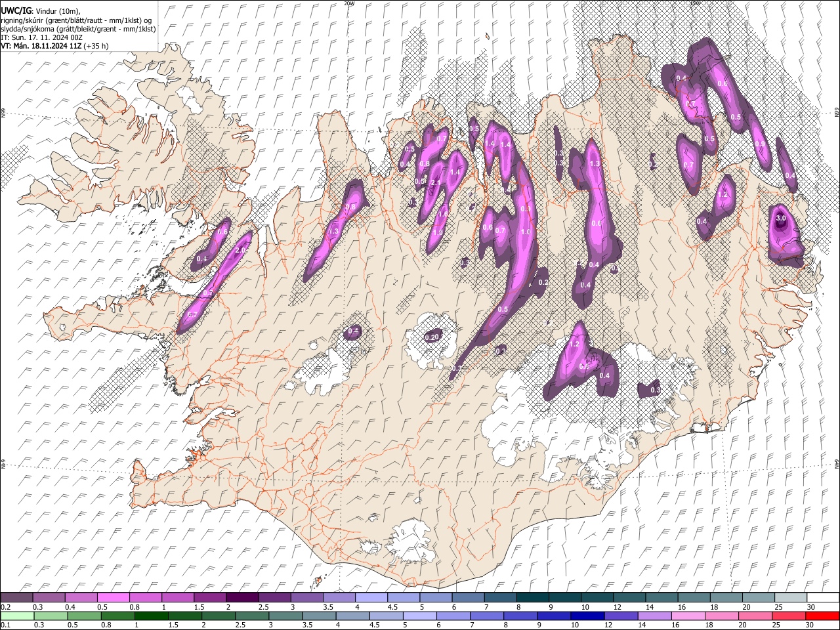Click the 'rigning/skúrir' legend description line

pyautogui.click(x=76, y=20)
